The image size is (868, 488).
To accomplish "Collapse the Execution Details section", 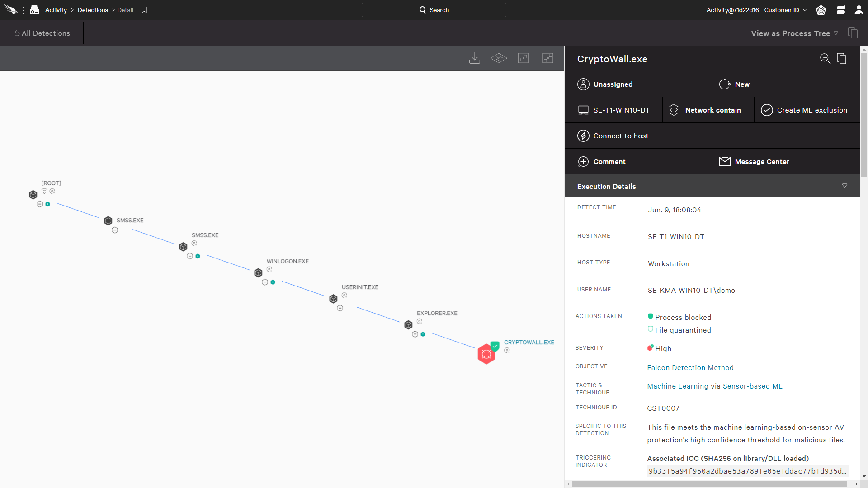I will (x=844, y=186).
